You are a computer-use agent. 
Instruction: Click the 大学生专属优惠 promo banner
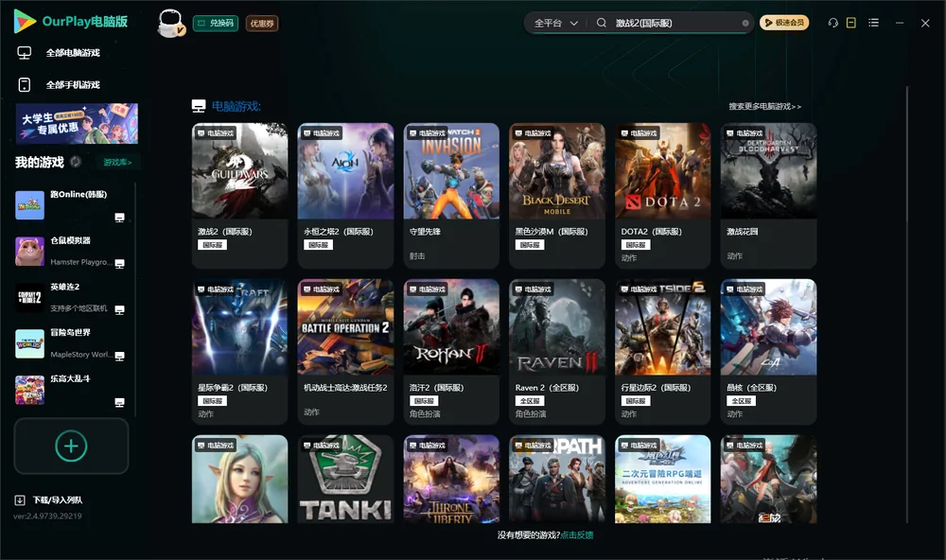point(77,124)
